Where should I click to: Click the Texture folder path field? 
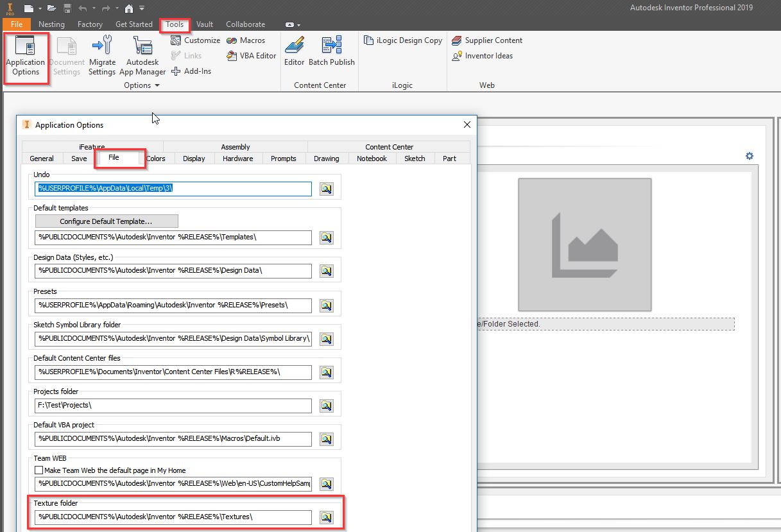pyautogui.click(x=173, y=517)
